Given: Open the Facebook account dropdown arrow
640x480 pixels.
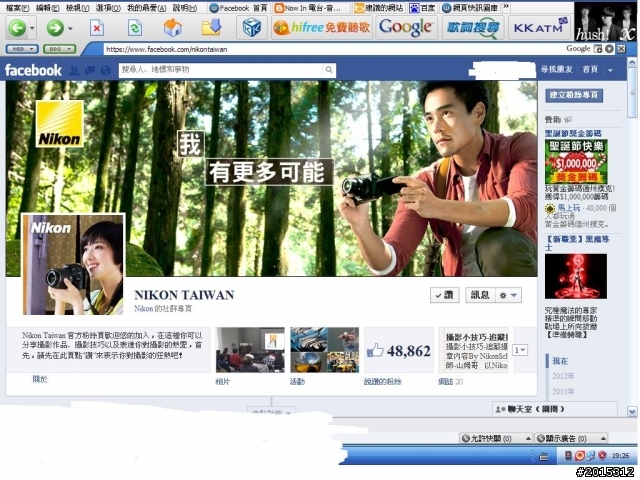Looking at the screenshot, I should [x=610, y=70].
